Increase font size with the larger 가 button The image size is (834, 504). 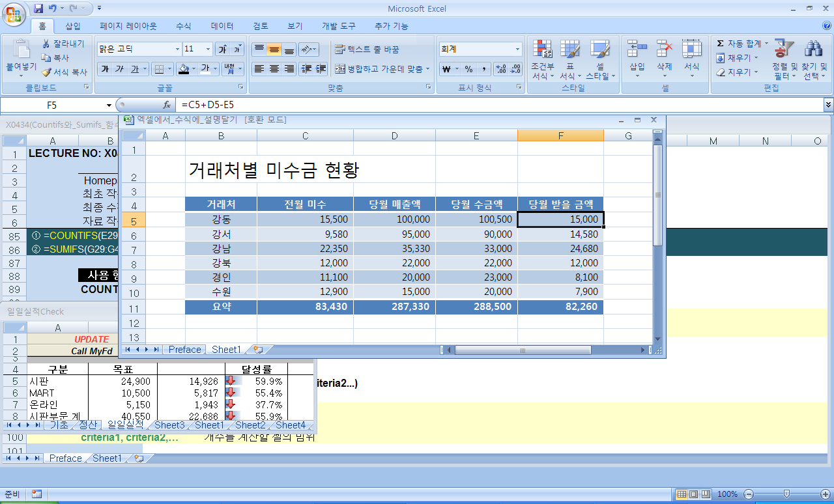pyautogui.click(x=223, y=49)
